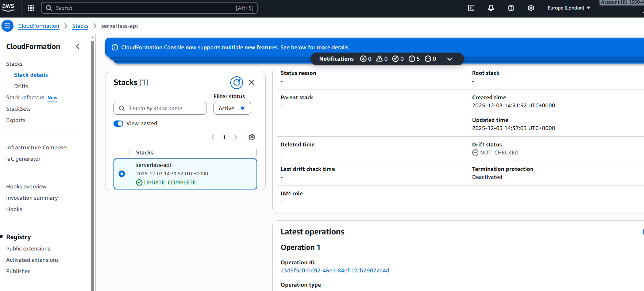Select Stack details in the sidebar
644x291 pixels.
31,75
